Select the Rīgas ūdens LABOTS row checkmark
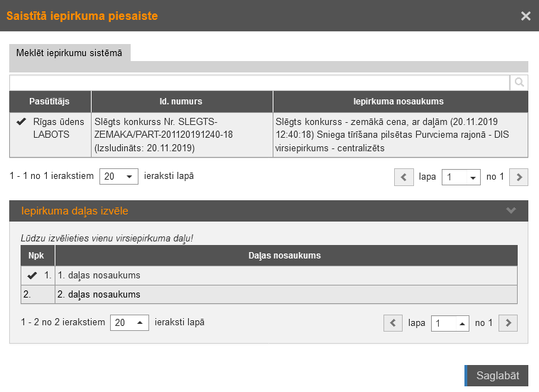Viewport: 539px width, 392px height. click(x=21, y=122)
